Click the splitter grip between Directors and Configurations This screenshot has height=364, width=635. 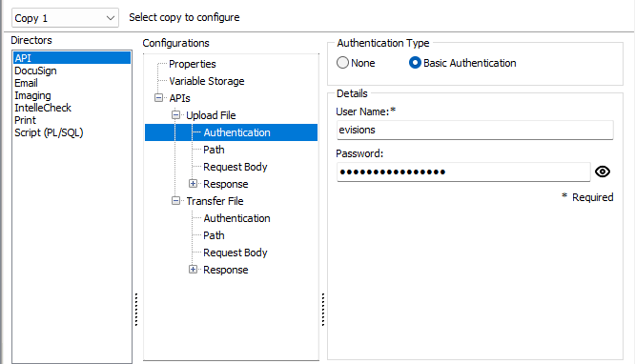point(136,310)
